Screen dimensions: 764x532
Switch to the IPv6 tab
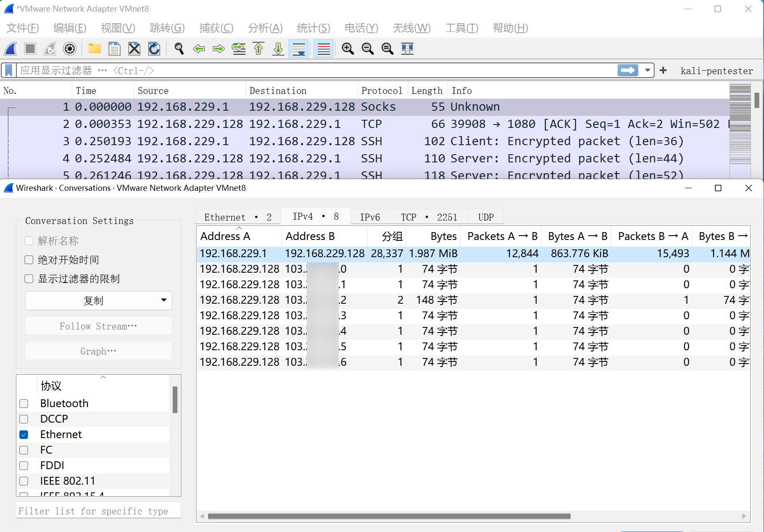[370, 217]
